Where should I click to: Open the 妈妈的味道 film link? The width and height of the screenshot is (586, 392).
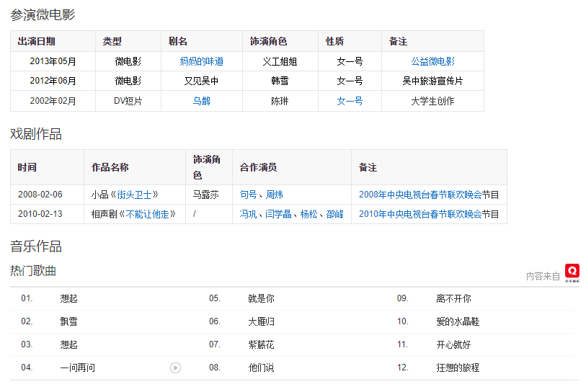[201, 61]
